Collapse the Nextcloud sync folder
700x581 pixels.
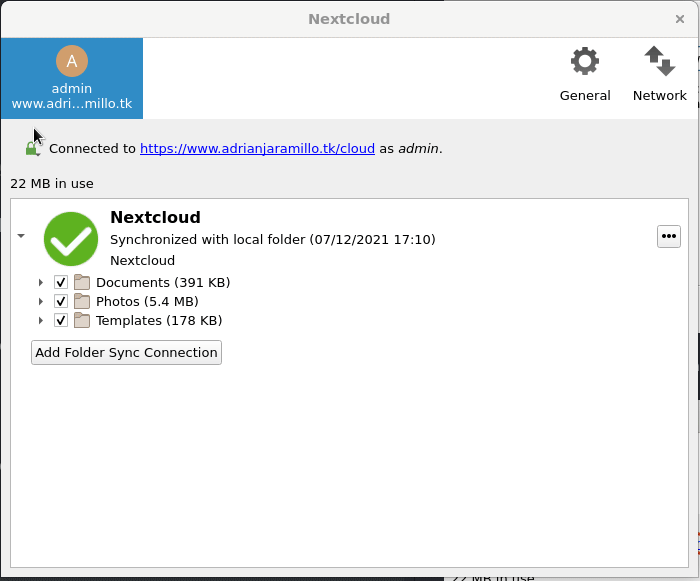21,236
